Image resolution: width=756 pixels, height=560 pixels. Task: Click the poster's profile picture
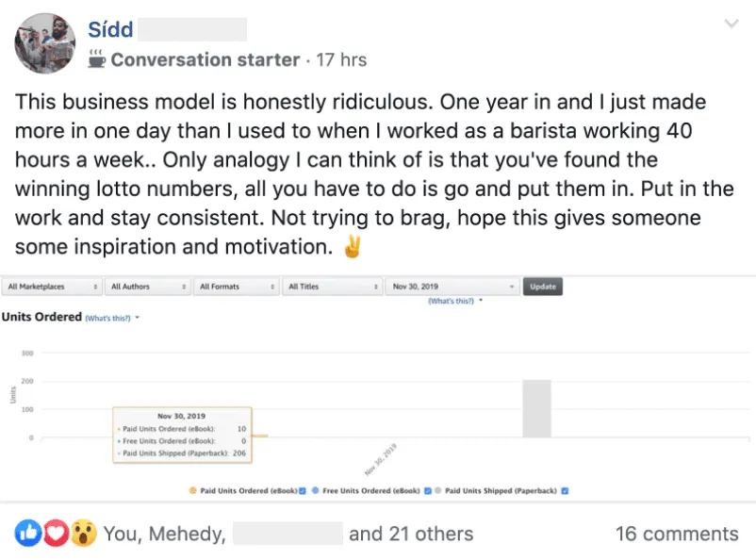coord(44,43)
